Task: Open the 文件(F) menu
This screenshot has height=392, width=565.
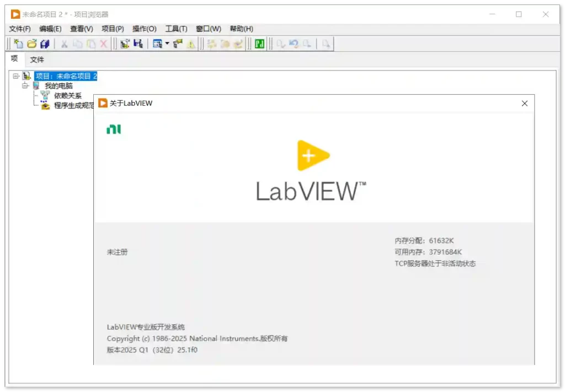Action: [x=20, y=29]
